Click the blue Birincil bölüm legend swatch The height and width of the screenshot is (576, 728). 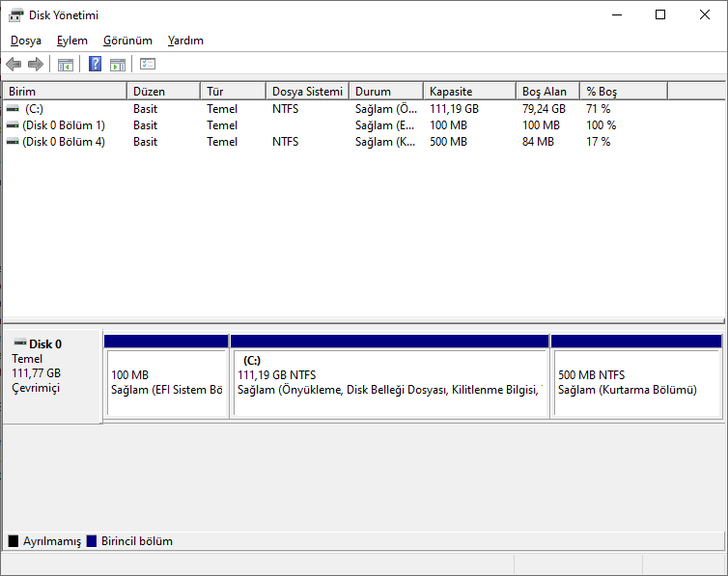coord(92,541)
